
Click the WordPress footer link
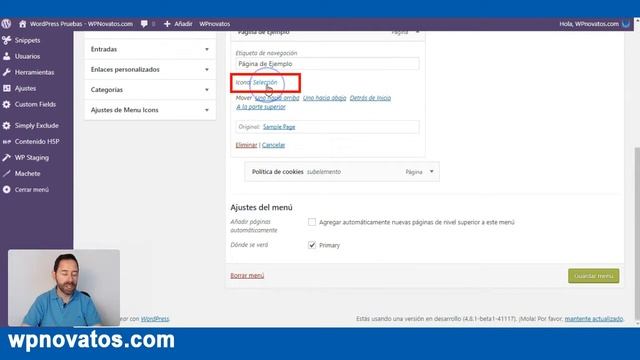pyautogui.click(x=155, y=319)
